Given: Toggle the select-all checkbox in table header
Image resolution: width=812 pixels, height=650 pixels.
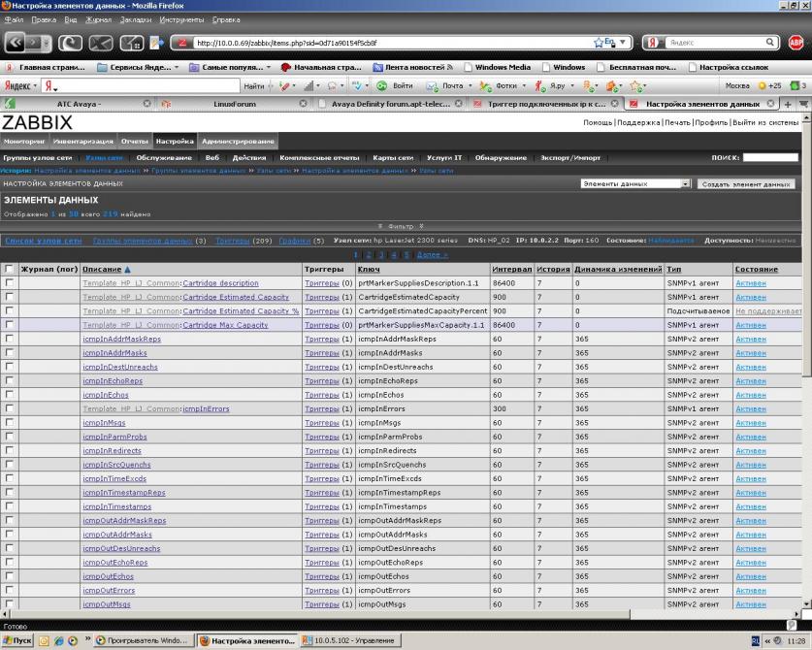Looking at the screenshot, I should (10, 269).
